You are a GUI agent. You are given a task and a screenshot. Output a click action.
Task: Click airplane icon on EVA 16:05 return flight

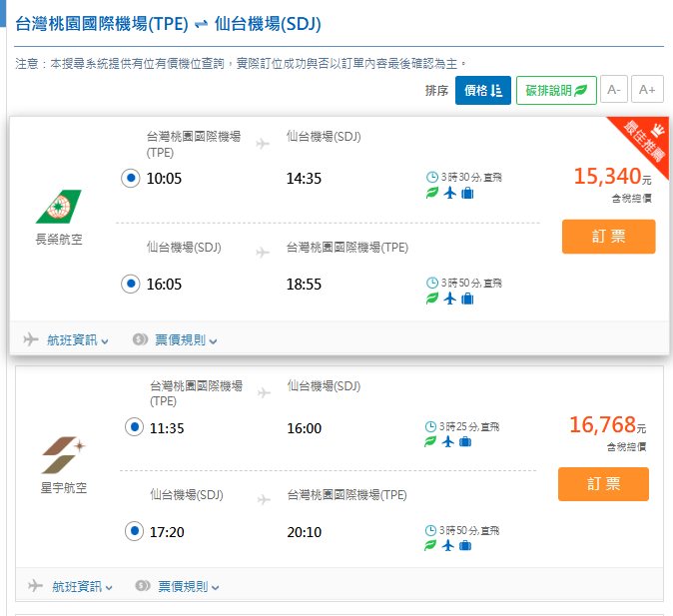[x=449, y=299]
